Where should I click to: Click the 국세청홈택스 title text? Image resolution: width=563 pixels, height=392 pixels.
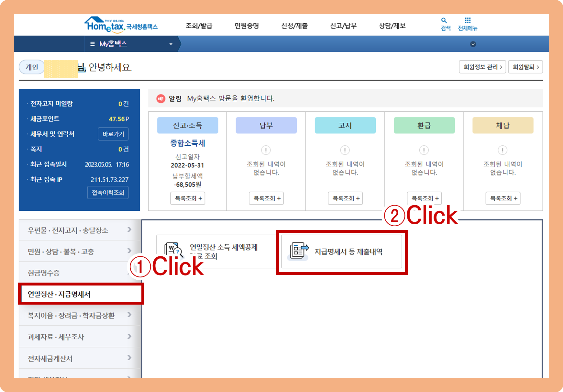tap(142, 27)
